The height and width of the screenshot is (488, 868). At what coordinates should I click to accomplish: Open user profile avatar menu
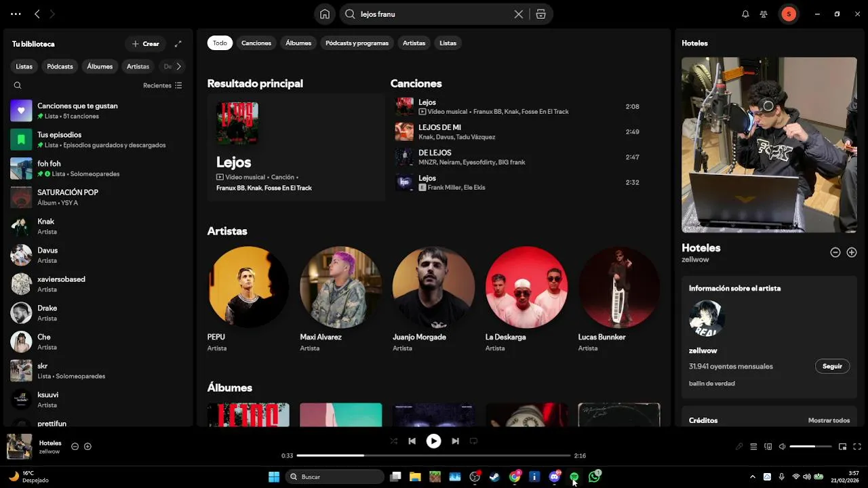789,14
